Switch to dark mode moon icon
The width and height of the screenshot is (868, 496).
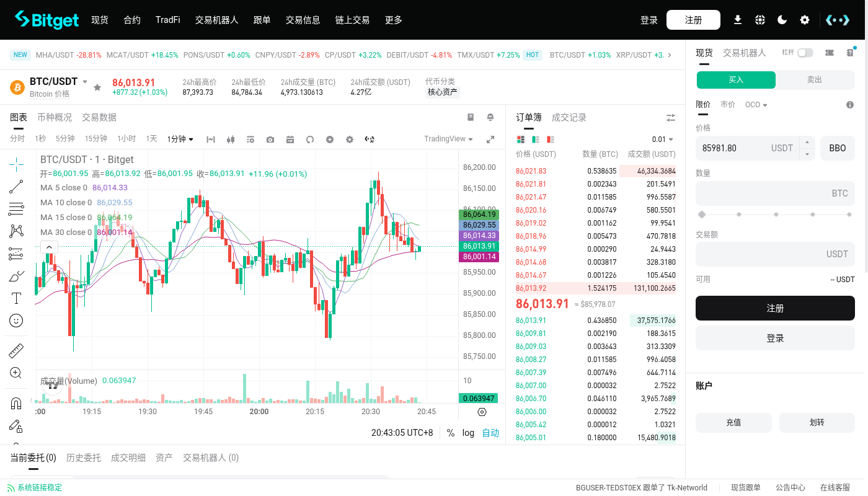coord(782,20)
